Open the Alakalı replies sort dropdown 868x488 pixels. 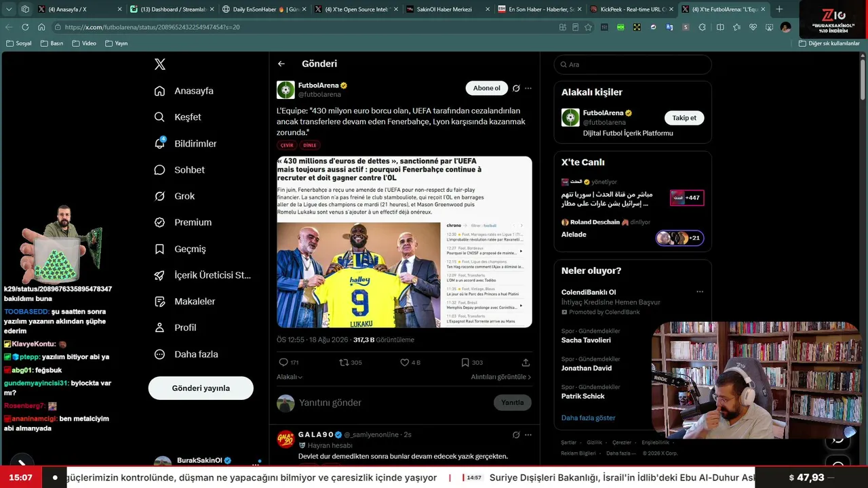(290, 377)
